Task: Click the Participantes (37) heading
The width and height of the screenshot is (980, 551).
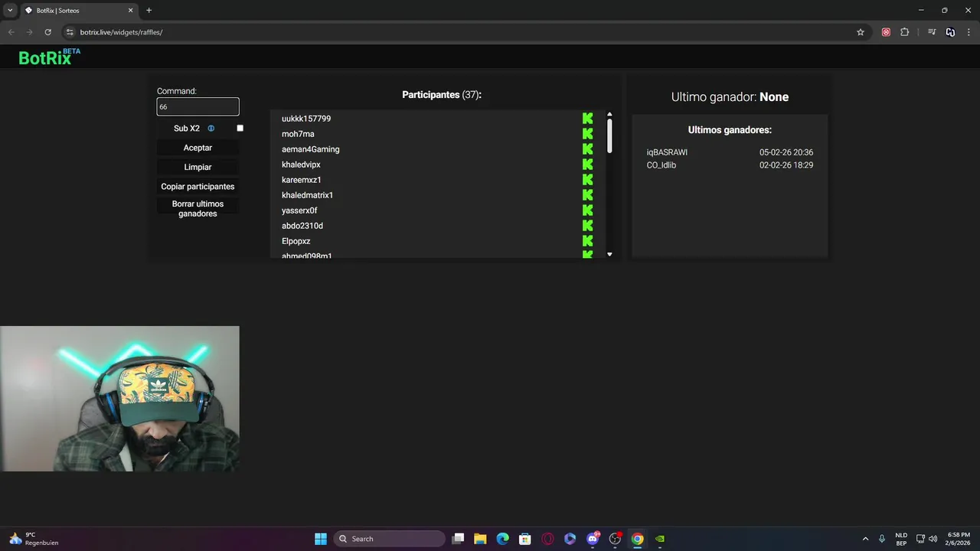Action: pyautogui.click(x=442, y=95)
